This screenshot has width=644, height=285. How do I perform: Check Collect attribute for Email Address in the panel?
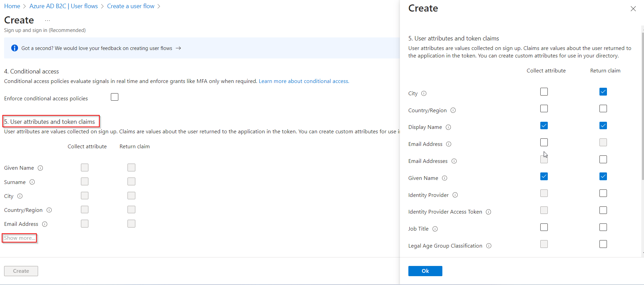click(x=544, y=142)
